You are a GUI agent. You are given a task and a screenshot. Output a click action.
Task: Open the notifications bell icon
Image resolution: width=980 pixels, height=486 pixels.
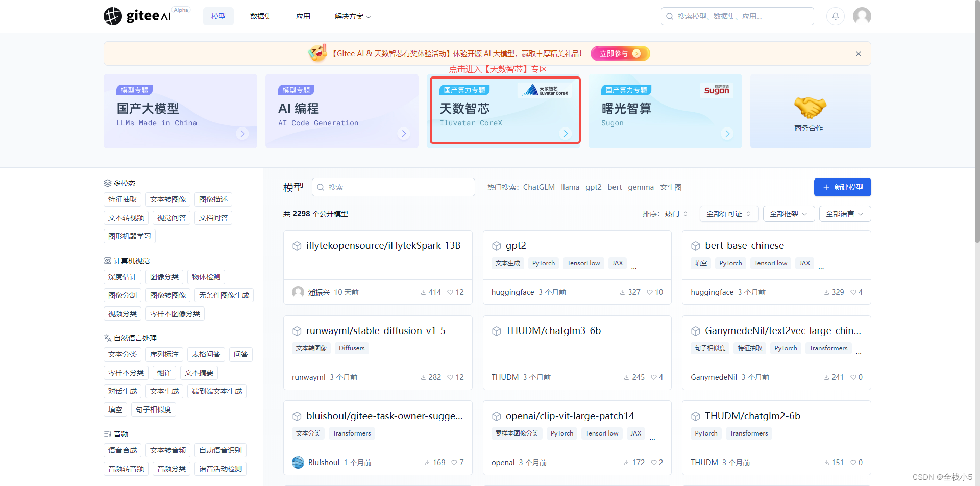click(835, 16)
